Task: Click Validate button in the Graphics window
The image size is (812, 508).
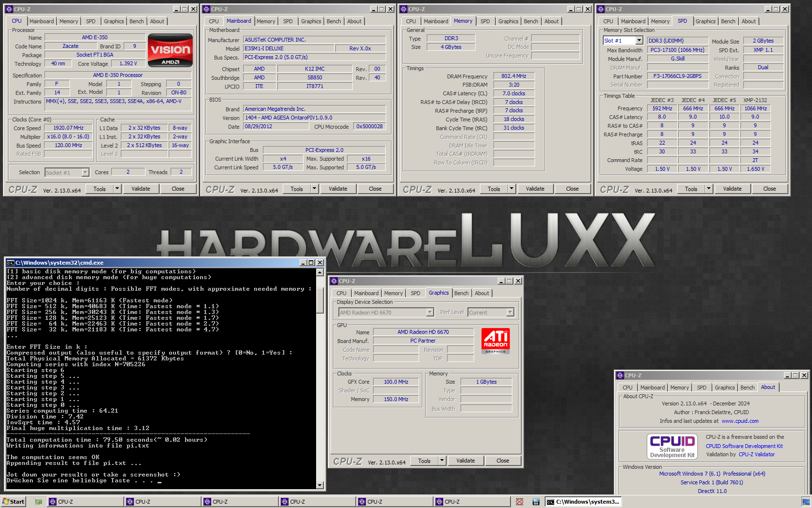Action: (465, 461)
